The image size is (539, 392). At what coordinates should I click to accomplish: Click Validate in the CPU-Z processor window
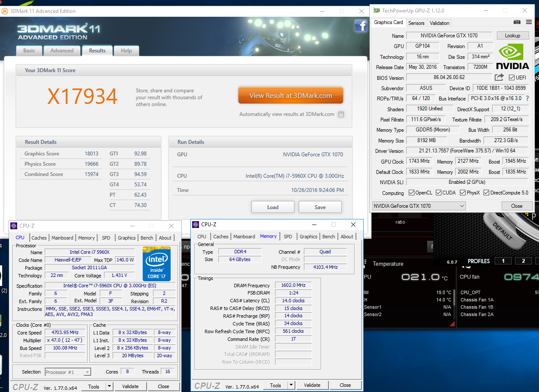130,386
